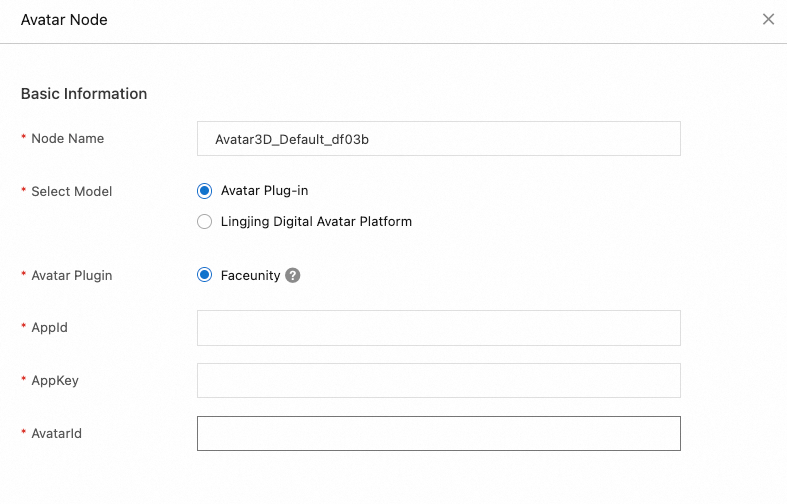Click the AppKey field label
The height and width of the screenshot is (504, 787).
click(53, 380)
